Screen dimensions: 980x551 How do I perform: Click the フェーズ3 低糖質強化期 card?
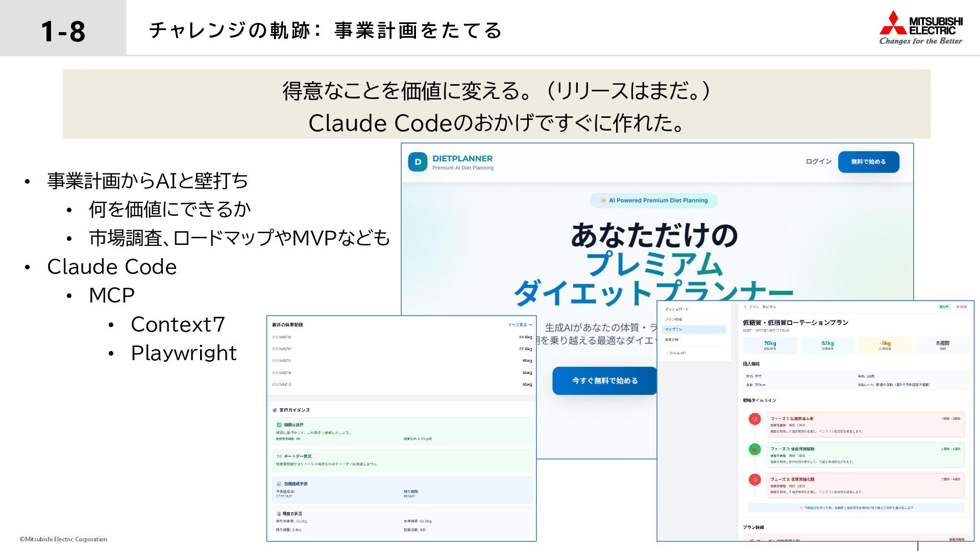(x=865, y=486)
